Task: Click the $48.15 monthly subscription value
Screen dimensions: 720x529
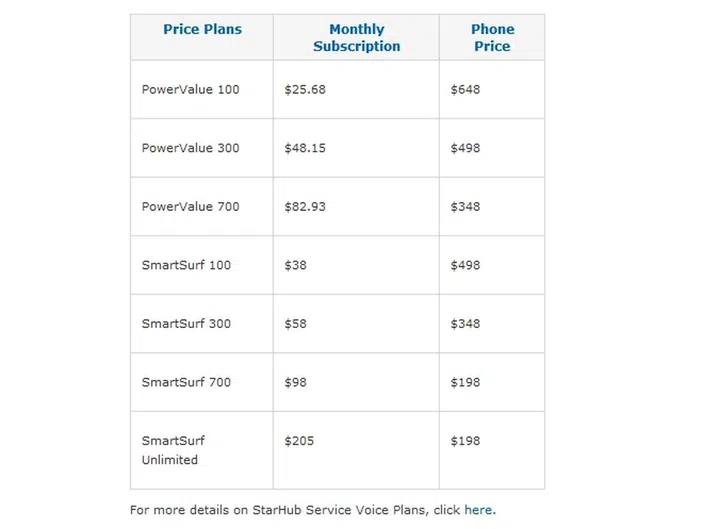Action: coord(305,148)
